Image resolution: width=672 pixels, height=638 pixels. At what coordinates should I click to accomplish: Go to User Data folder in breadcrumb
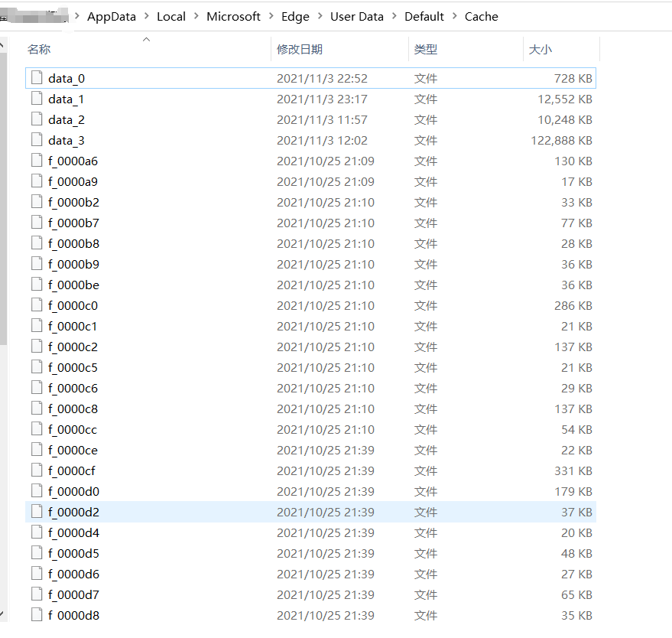(x=356, y=17)
